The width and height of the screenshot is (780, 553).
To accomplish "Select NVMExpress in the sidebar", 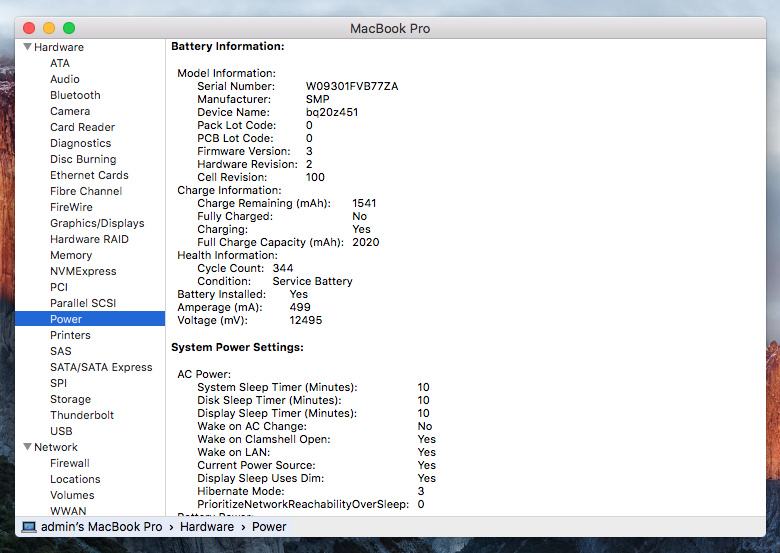I will coord(83,271).
